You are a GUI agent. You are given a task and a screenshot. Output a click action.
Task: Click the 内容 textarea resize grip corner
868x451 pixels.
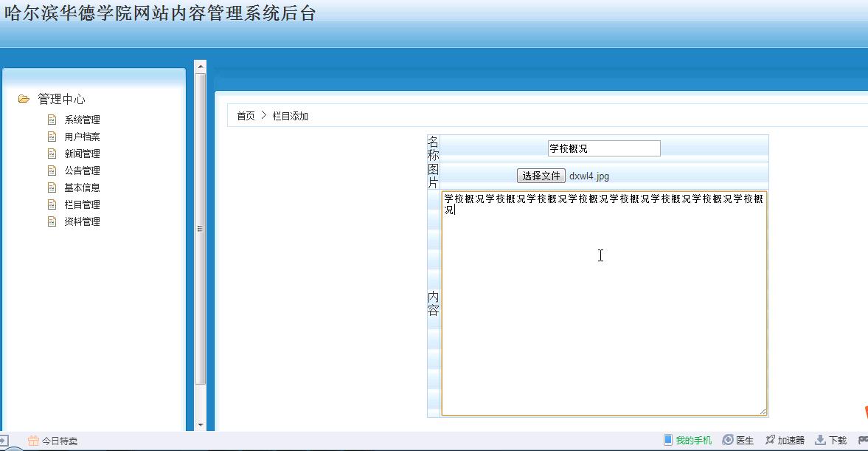(763, 411)
